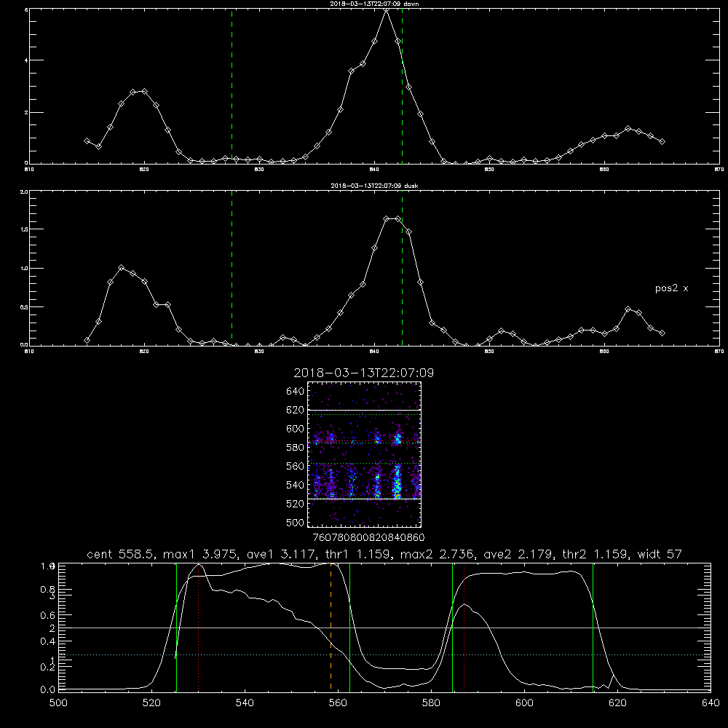This screenshot has width=728, height=728.
Task: Click the '500' label on bottom plot x-axis
Action: [x=58, y=703]
